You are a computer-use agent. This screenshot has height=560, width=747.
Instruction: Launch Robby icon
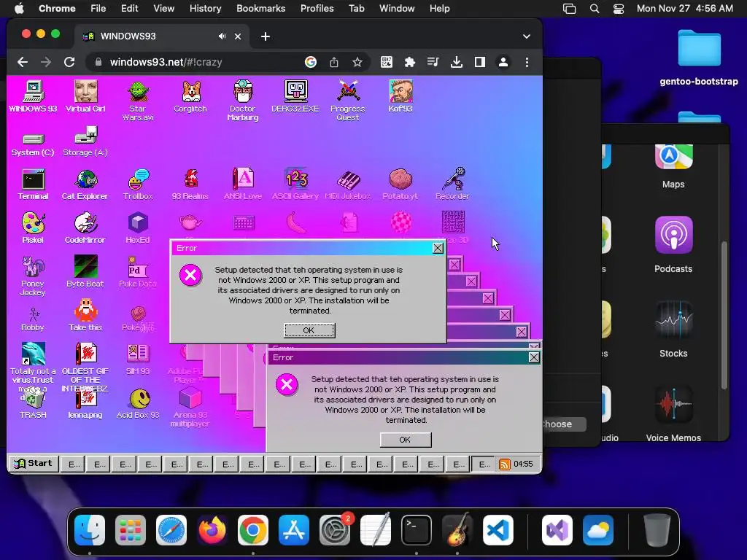click(33, 319)
